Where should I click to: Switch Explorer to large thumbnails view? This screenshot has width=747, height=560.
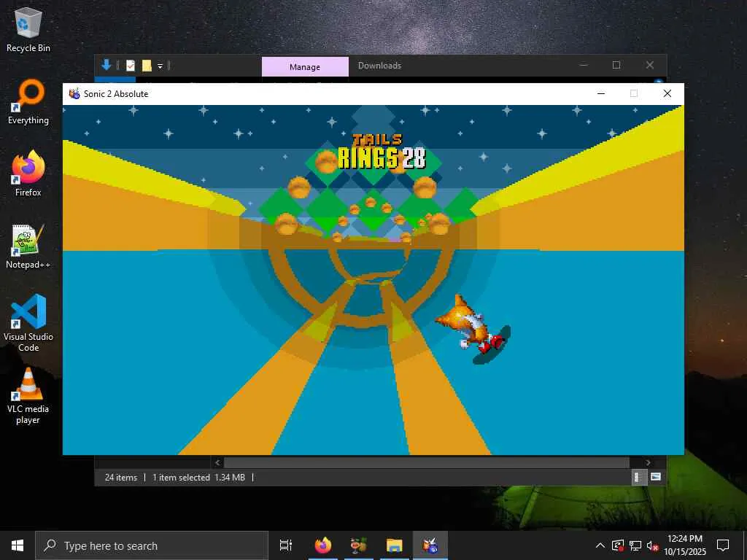[656, 477]
